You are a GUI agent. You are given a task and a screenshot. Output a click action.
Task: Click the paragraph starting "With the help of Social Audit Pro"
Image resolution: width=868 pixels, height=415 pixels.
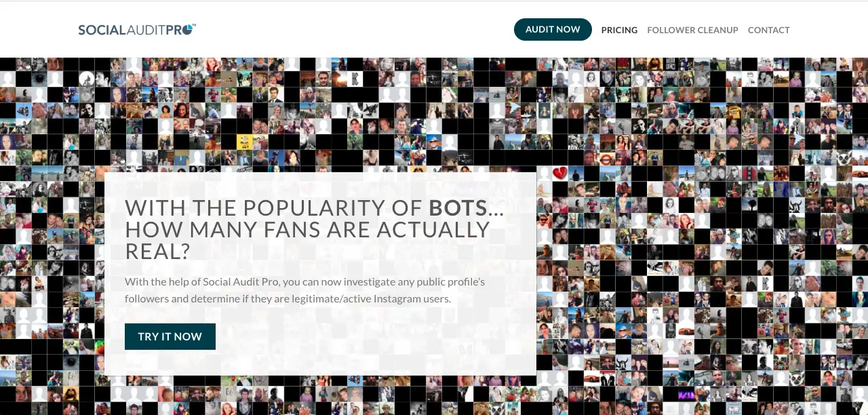(305, 290)
